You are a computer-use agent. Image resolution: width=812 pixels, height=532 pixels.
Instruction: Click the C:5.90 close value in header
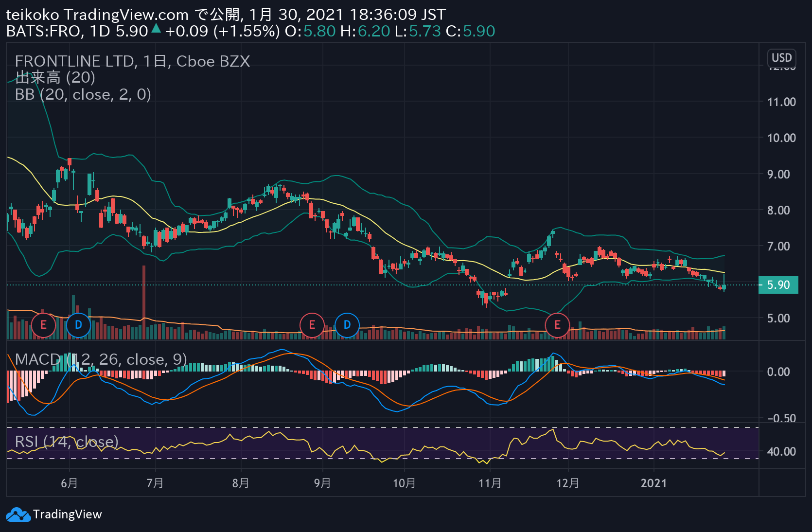470,31
